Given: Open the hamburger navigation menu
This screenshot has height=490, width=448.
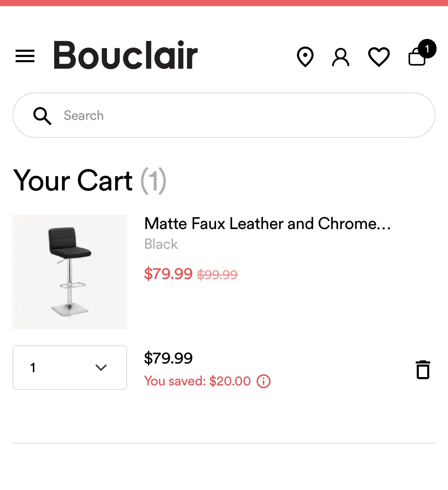Looking at the screenshot, I should point(25,56).
